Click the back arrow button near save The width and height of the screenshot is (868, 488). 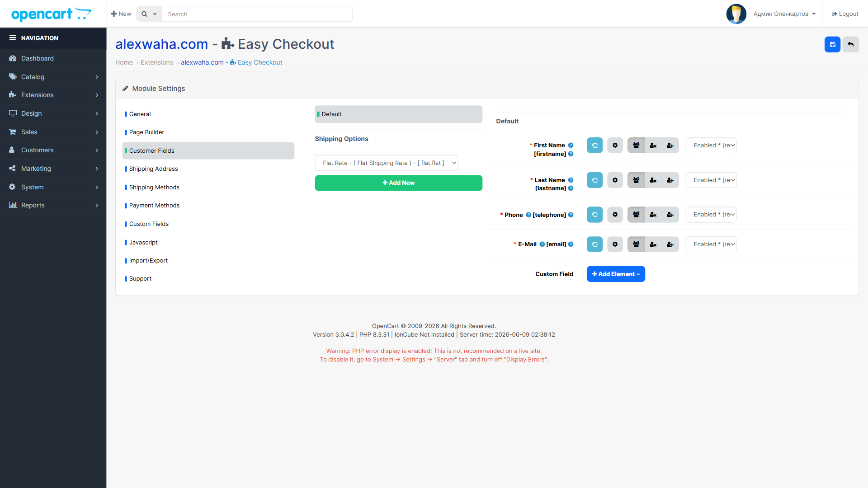tap(850, 44)
